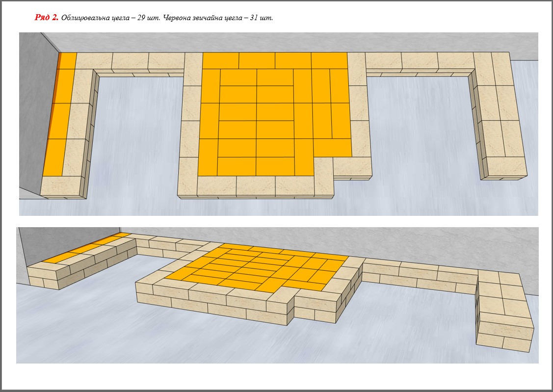Click the beige back wall segment right of platform, bottom view

(x=417, y=276)
